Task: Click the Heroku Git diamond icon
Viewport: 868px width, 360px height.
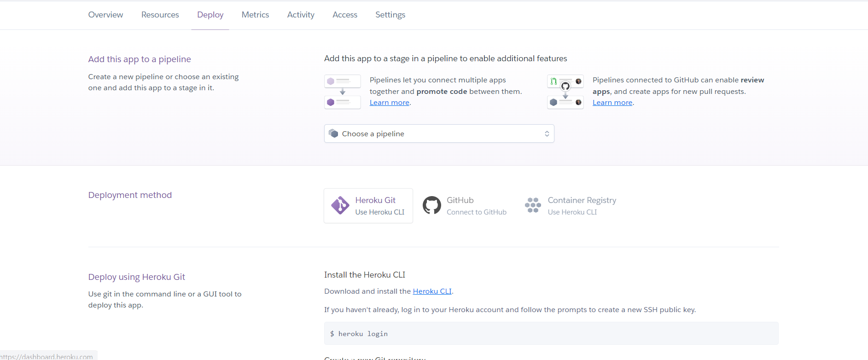Action: pos(340,205)
